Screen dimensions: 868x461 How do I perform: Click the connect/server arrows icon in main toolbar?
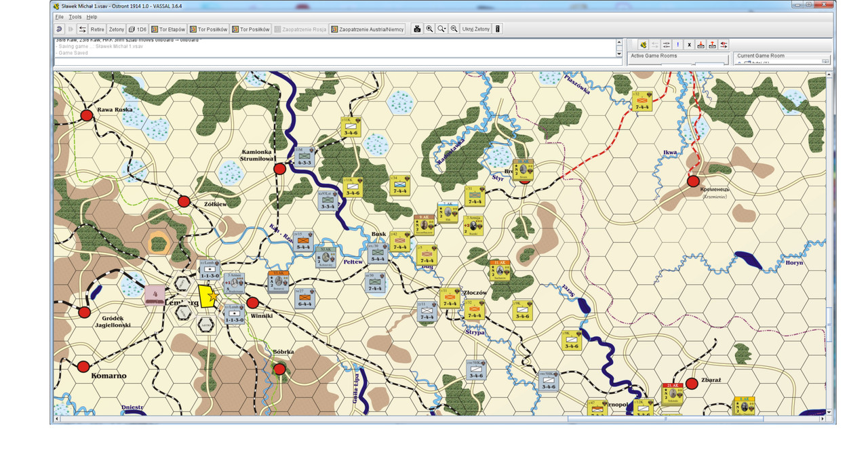82,29
